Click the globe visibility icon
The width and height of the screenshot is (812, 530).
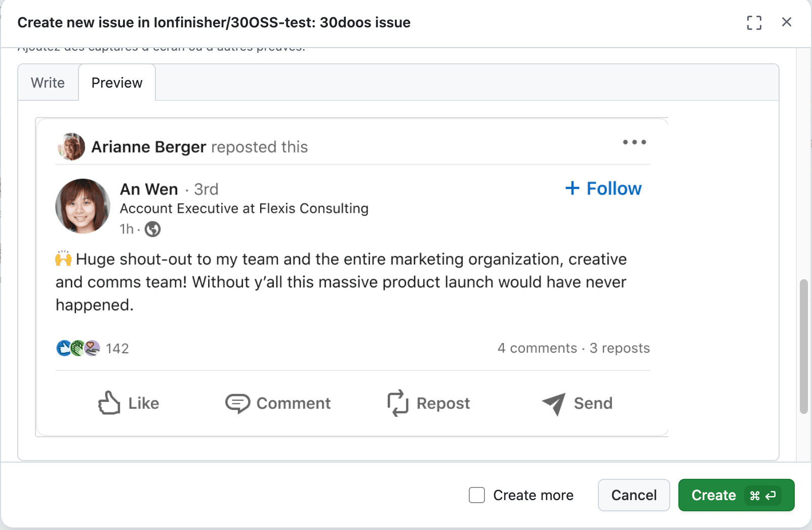click(x=152, y=230)
